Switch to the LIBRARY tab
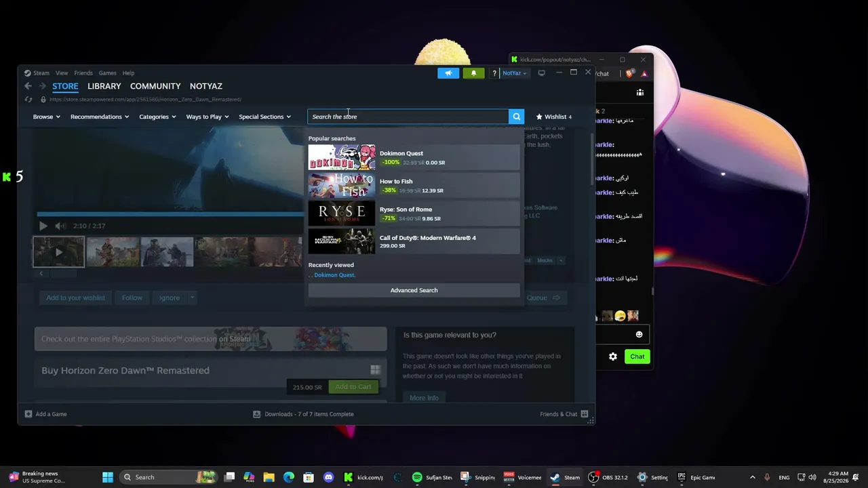The height and width of the screenshot is (488, 868). click(104, 86)
